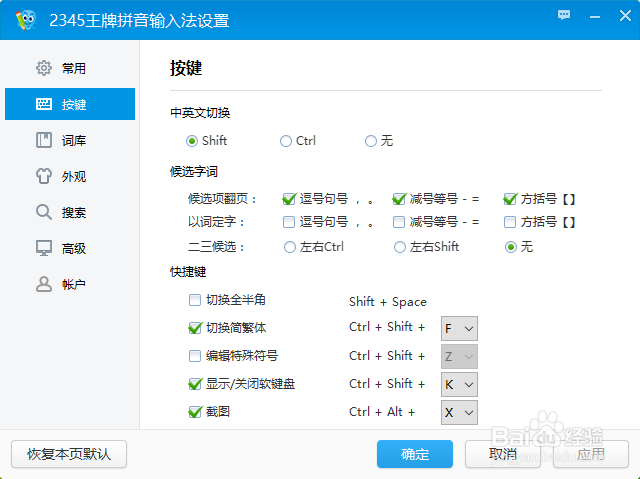
Task: Click the magnifier icon beside 搜索
Action: (x=44, y=212)
